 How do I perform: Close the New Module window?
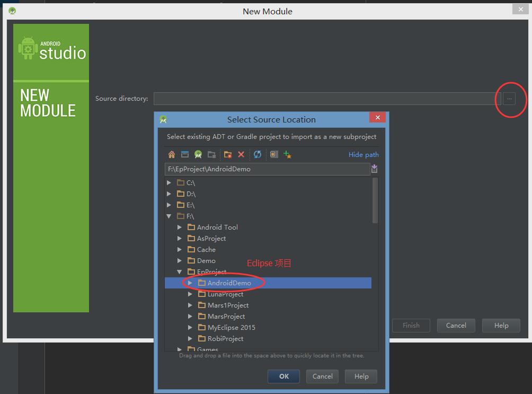pyautogui.click(x=520, y=9)
